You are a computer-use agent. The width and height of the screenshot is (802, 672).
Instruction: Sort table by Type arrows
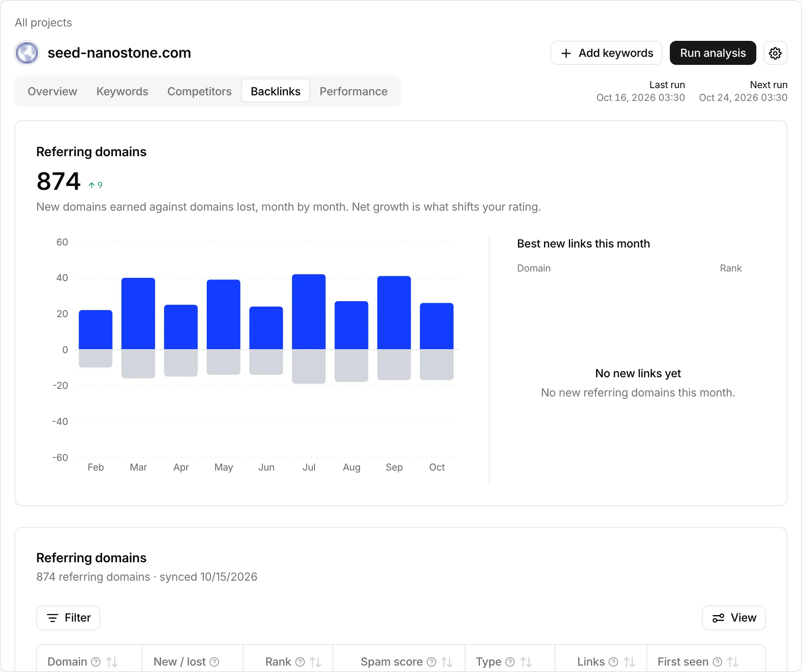(526, 662)
